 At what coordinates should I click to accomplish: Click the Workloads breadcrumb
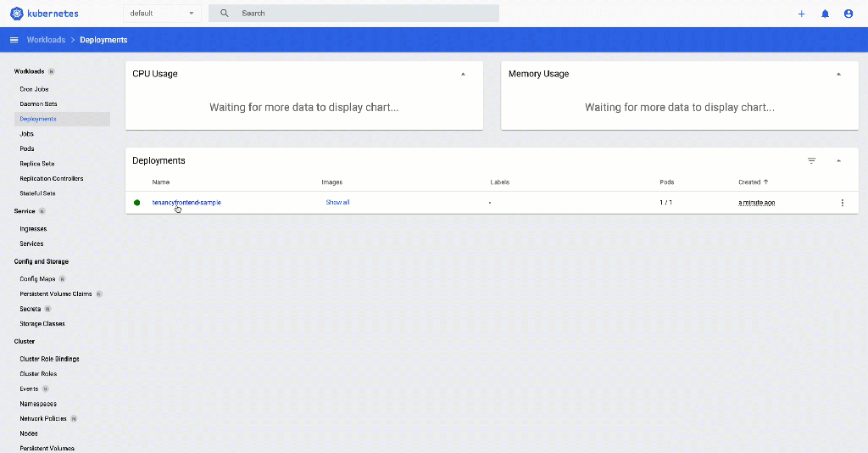tap(46, 40)
